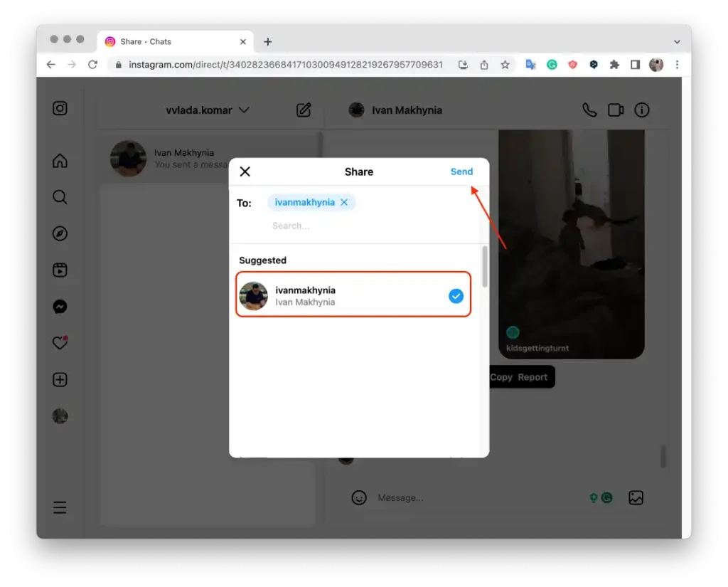The image size is (728, 587).
Task: Open the shared kidsgettingturnt reel
Action: click(572, 244)
